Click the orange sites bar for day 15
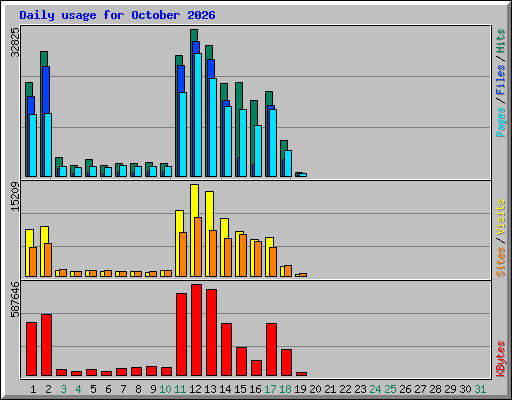Image resolution: width=512 pixels, height=400 pixels. [243, 255]
